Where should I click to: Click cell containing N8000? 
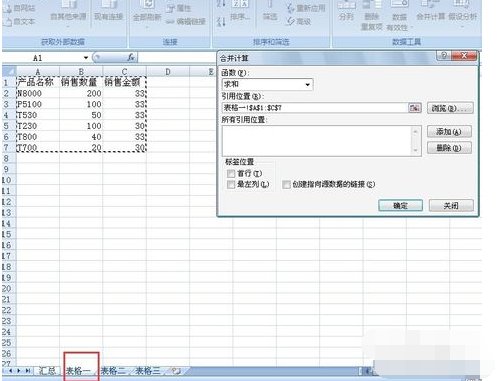(38, 93)
